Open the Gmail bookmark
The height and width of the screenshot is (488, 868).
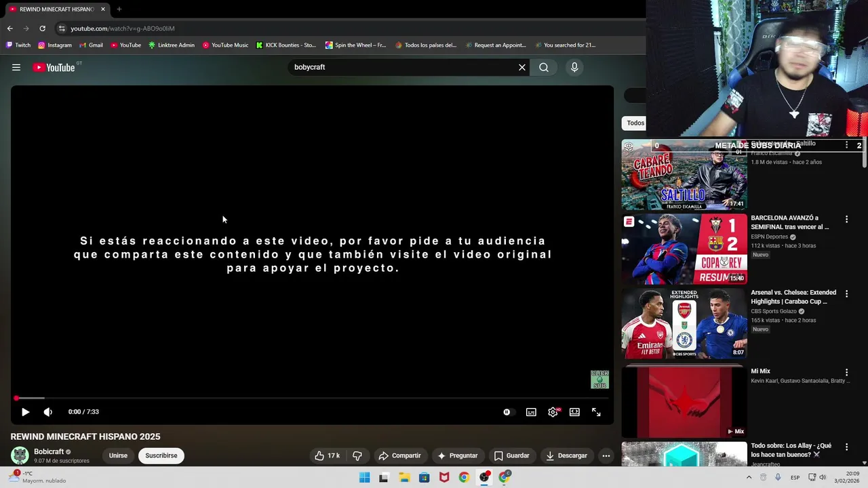click(91, 45)
